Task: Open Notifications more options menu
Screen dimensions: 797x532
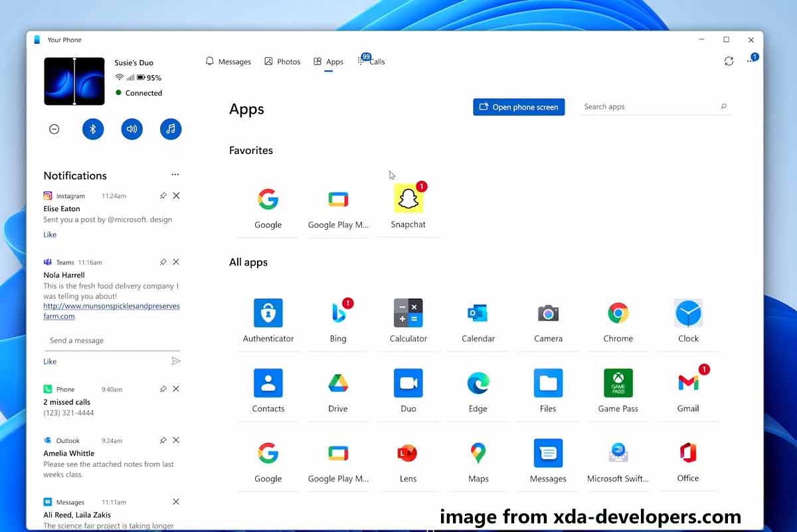Action: click(175, 175)
